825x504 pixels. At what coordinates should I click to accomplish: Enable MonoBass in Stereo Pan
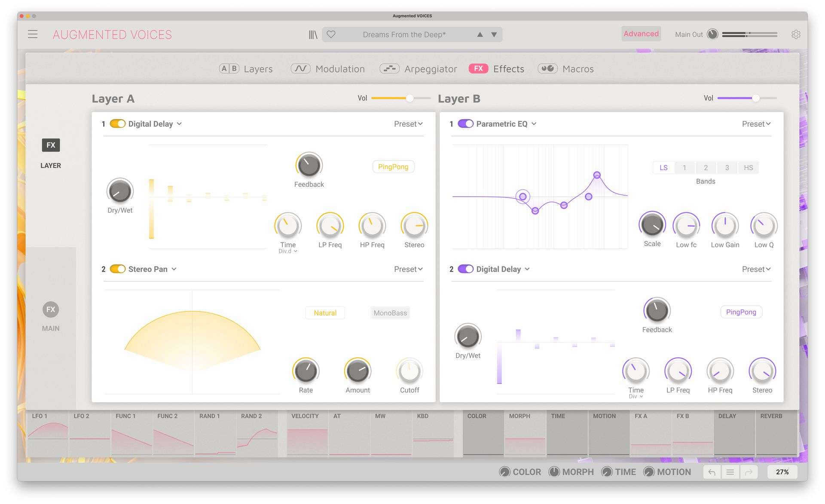click(390, 313)
